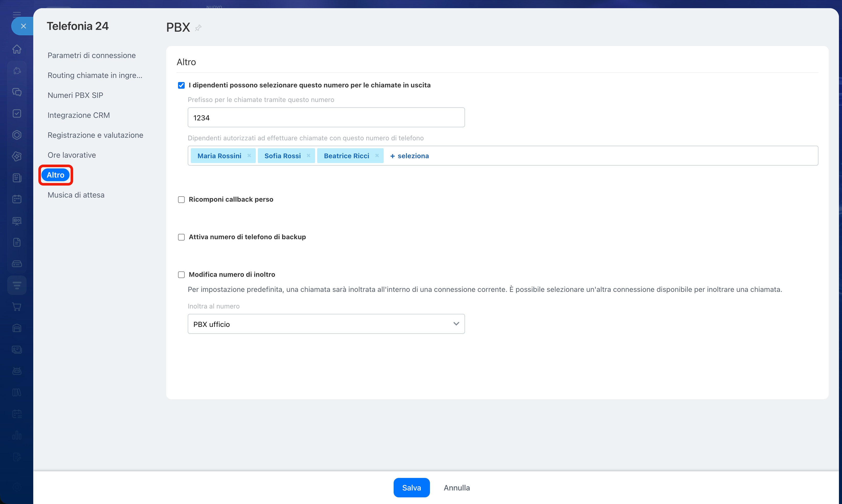
Task: Select the Altro section tab
Action: (56, 175)
